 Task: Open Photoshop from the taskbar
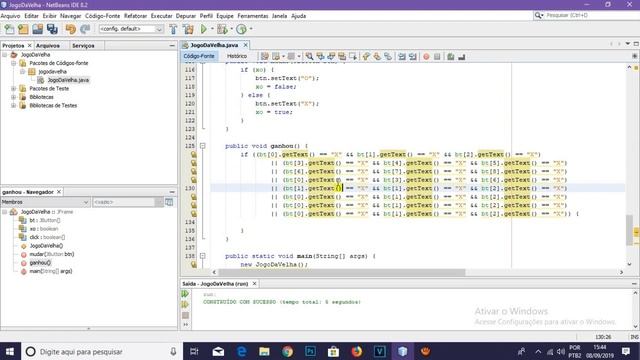coord(310,351)
